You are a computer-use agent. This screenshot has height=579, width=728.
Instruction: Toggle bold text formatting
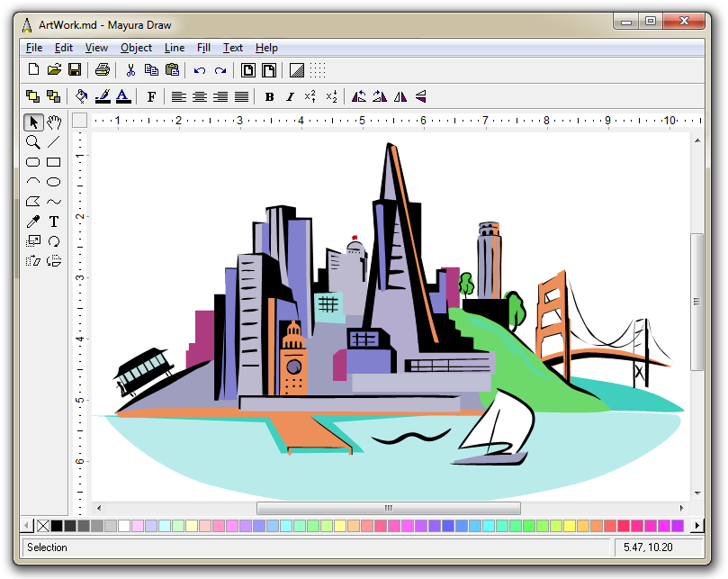click(269, 96)
